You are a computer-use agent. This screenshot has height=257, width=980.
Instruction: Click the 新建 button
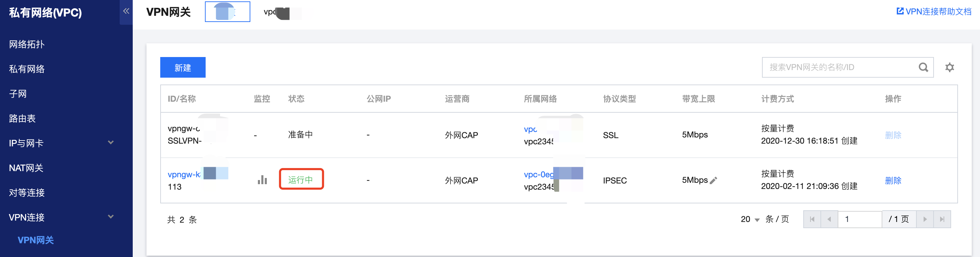pyautogui.click(x=183, y=67)
